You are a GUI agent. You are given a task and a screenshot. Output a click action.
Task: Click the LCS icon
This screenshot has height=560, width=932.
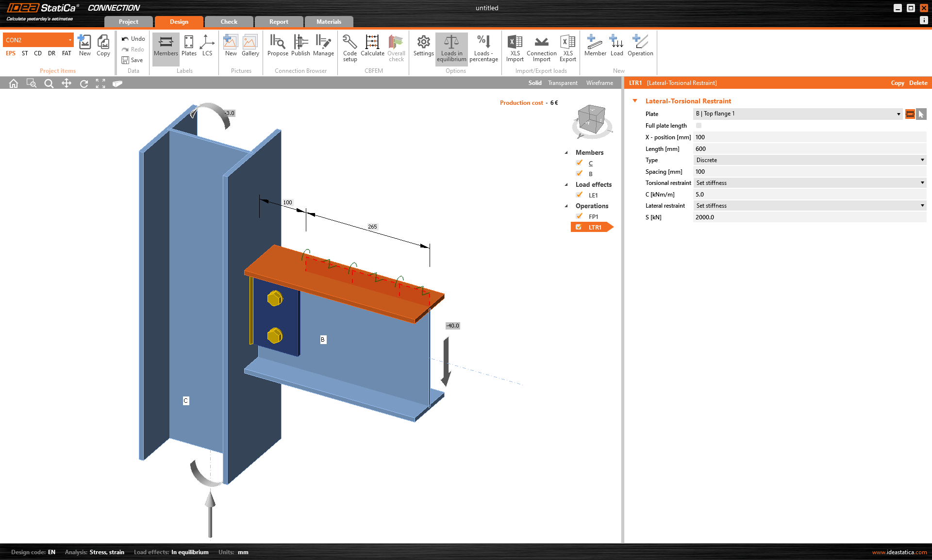click(x=207, y=48)
